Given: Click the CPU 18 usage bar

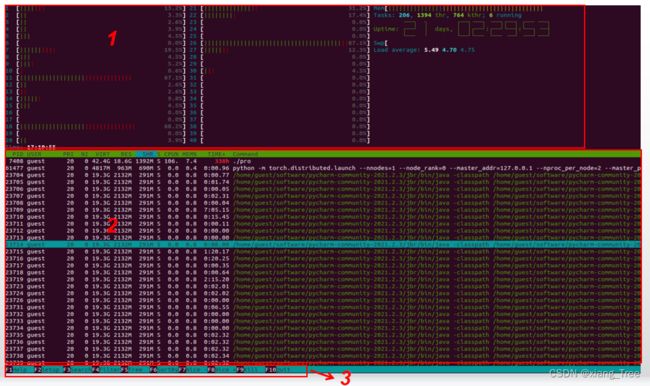Looking at the screenshot, I should [95, 127].
